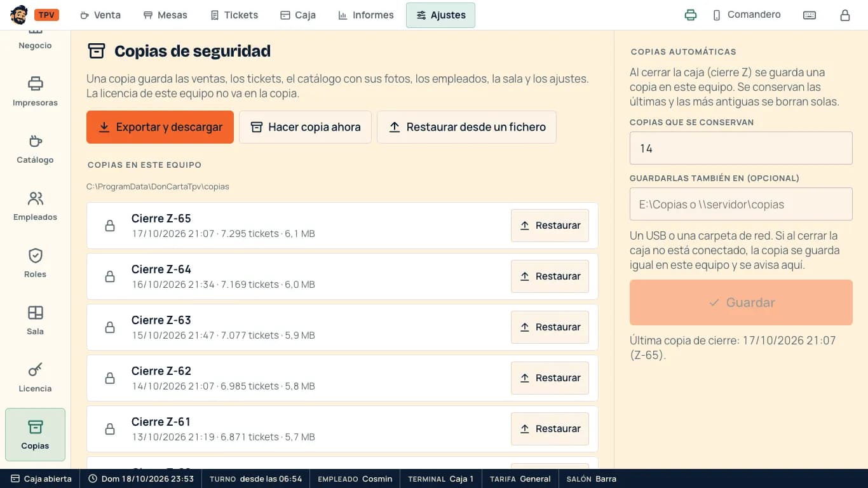
Task: Switch to the Venta tab
Action: 100,15
